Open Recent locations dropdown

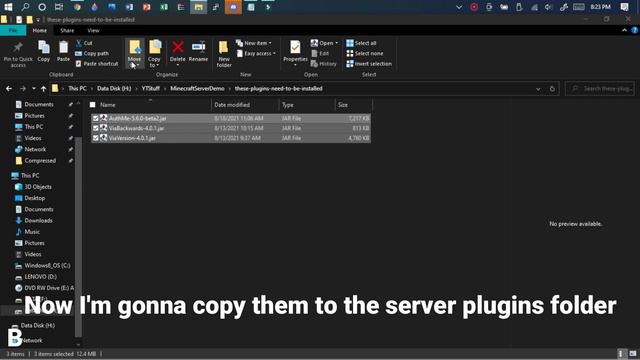33,89
